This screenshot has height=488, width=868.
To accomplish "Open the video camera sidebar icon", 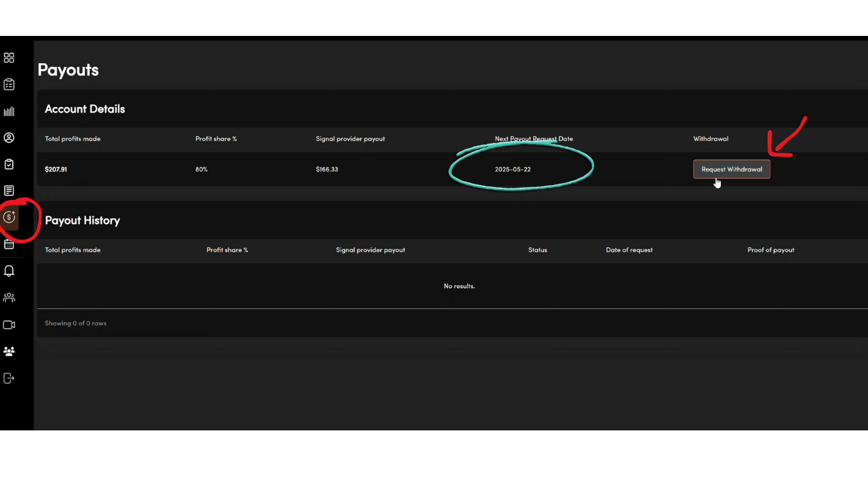I will coord(9,325).
